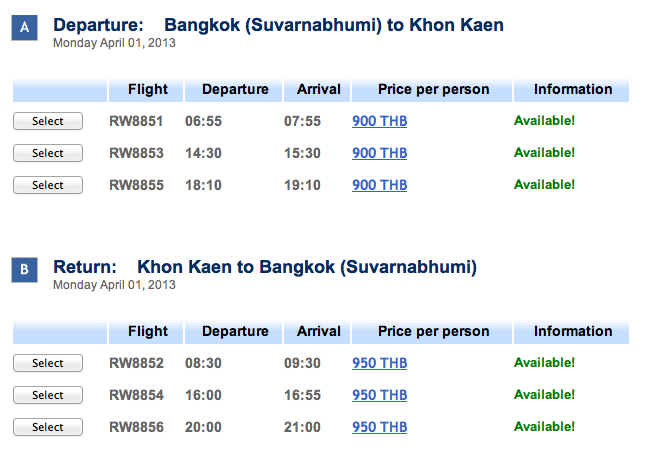Viewport: 646px width, 460px height.
Task: Click the Departure column header in departure table
Action: tap(234, 89)
